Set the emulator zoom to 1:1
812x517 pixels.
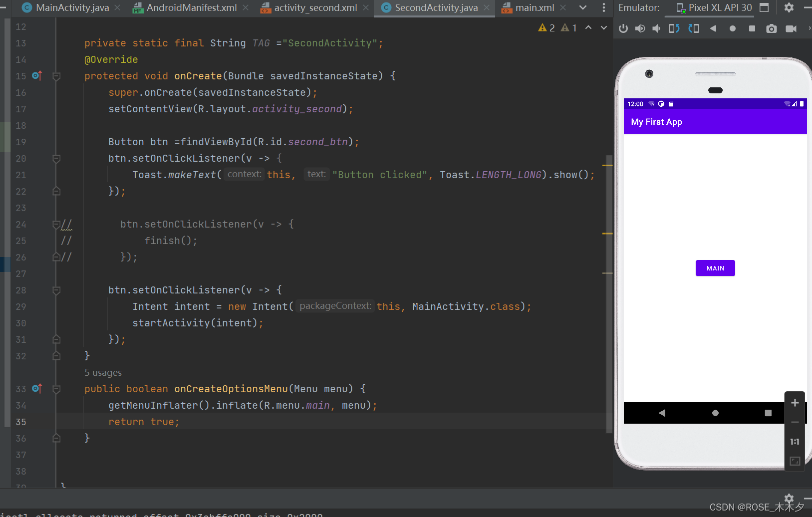(795, 442)
